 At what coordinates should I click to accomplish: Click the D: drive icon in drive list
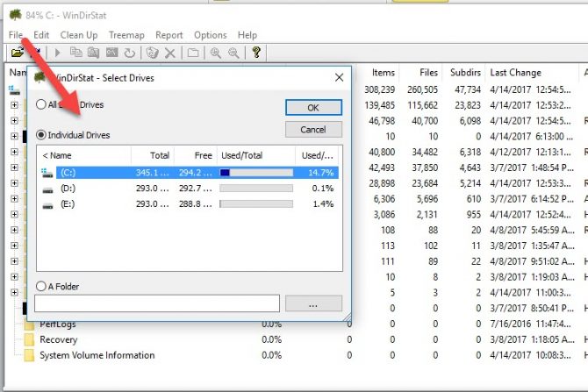point(47,190)
